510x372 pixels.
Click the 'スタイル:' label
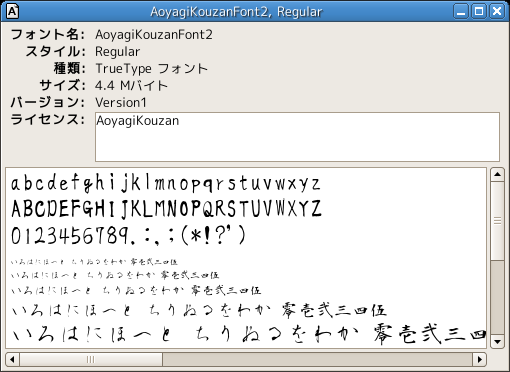point(55,52)
